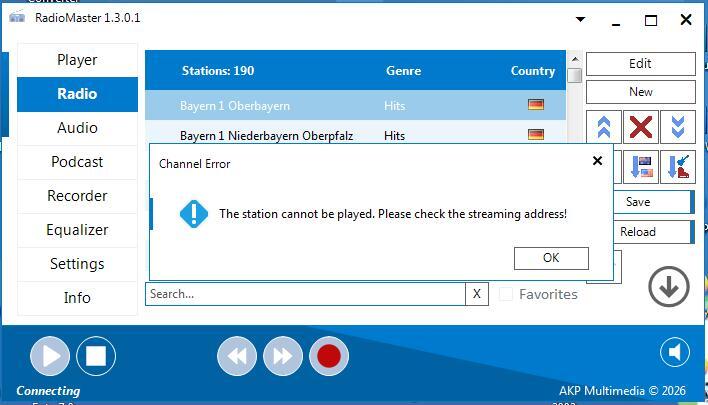The image size is (708, 405).
Task: Delete station using the red X icon
Action: pyautogui.click(x=641, y=127)
